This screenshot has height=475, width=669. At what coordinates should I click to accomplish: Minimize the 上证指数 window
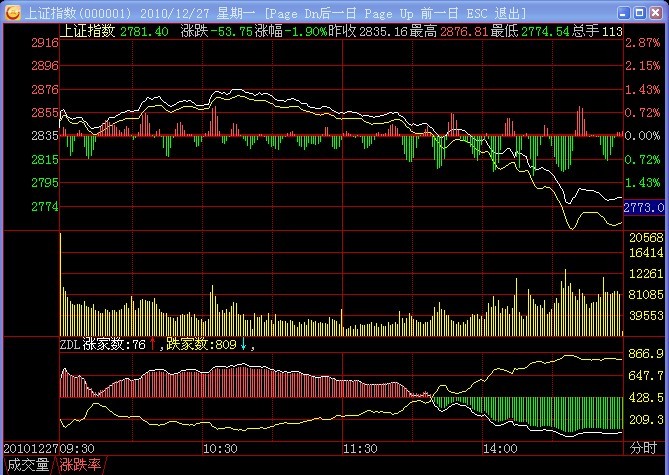click(623, 13)
